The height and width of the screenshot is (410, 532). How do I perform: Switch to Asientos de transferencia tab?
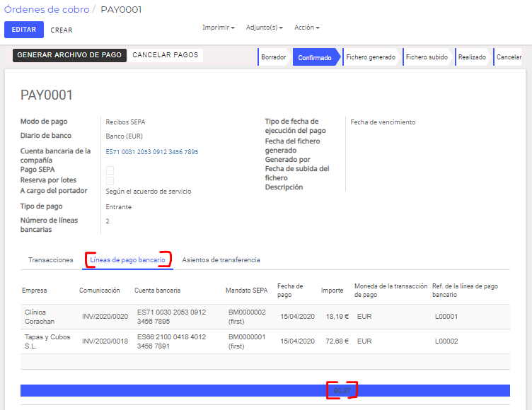(x=221, y=260)
